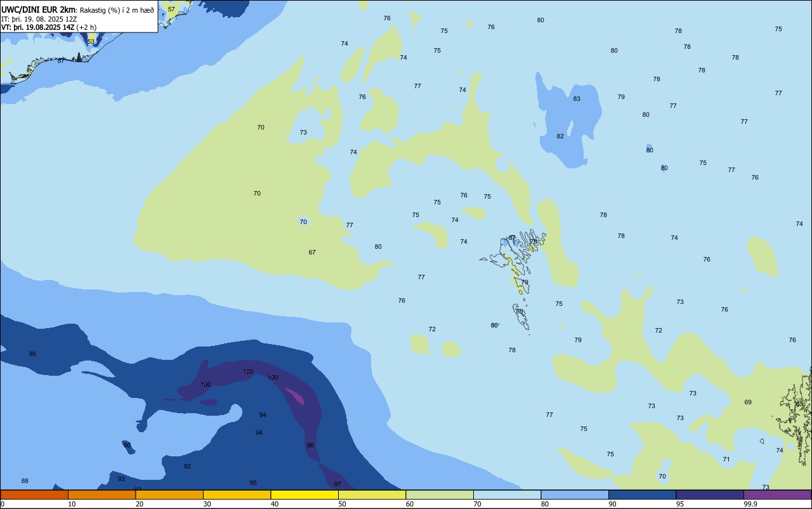Select the 90–95 dark blue legend swatch
The height and width of the screenshot is (509, 812).
click(642, 494)
